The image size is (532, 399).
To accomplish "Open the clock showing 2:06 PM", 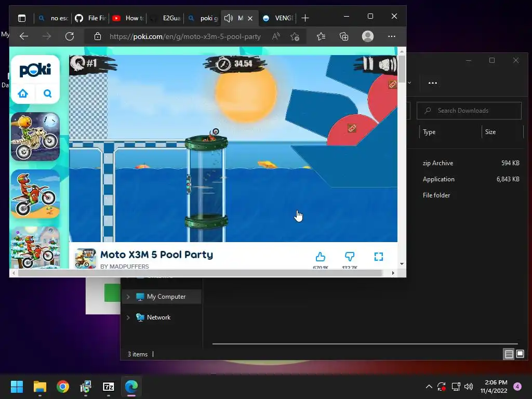I will tap(494, 387).
